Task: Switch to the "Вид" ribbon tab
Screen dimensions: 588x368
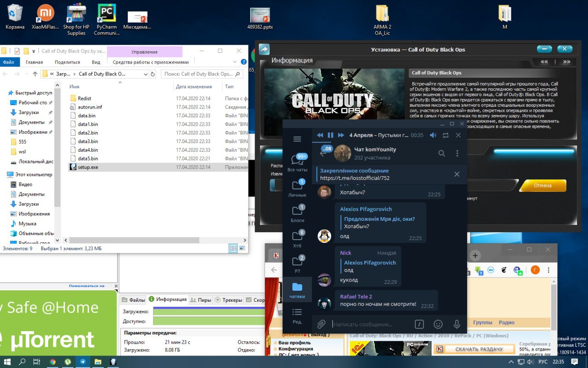Action: coord(96,62)
